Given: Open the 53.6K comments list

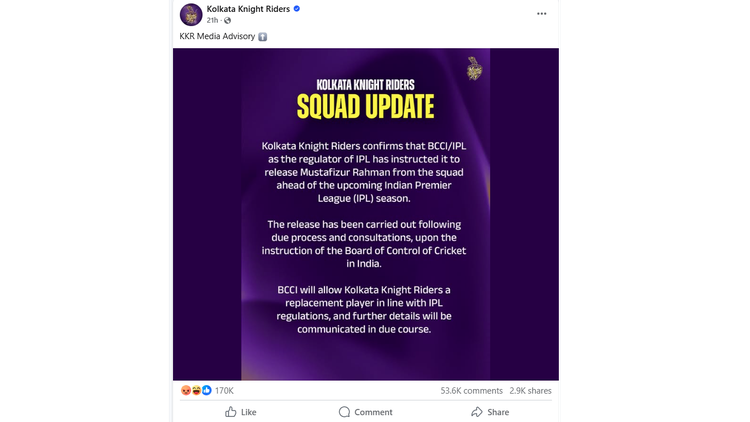Looking at the screenshot, I should 471,391.
